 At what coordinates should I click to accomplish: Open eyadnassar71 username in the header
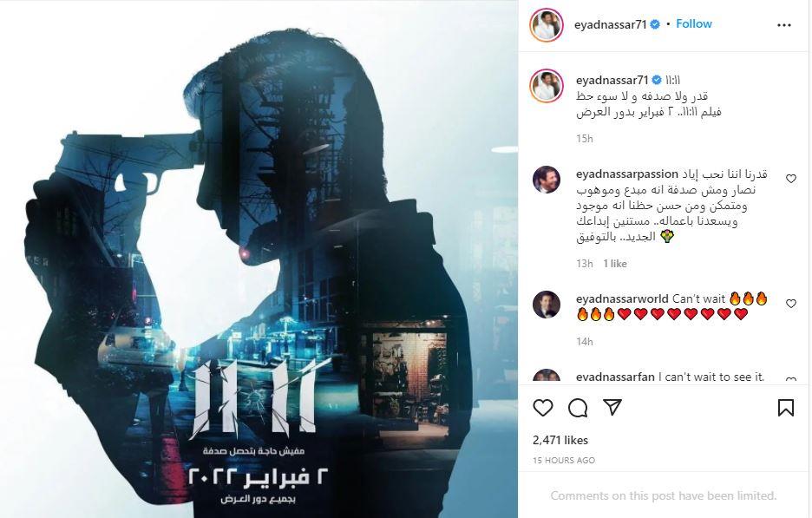pyautogui.click(x=611, y=24)
